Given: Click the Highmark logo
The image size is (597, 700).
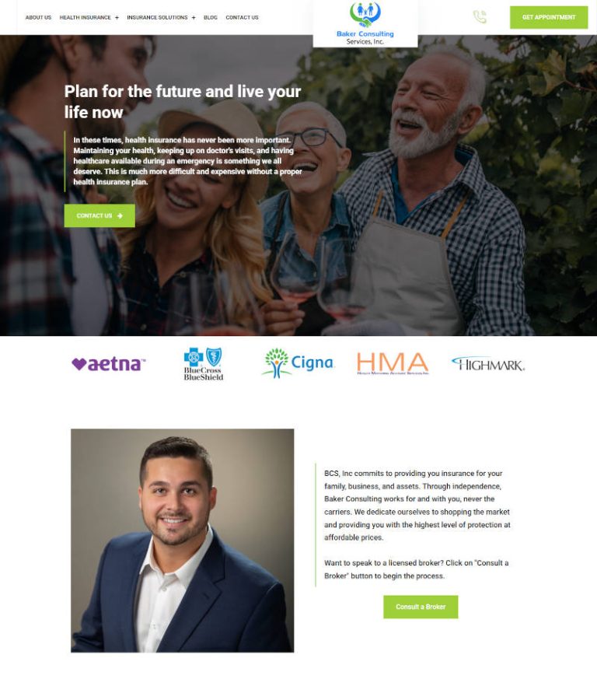Looking at the screenshot, I should coord(488,364).
